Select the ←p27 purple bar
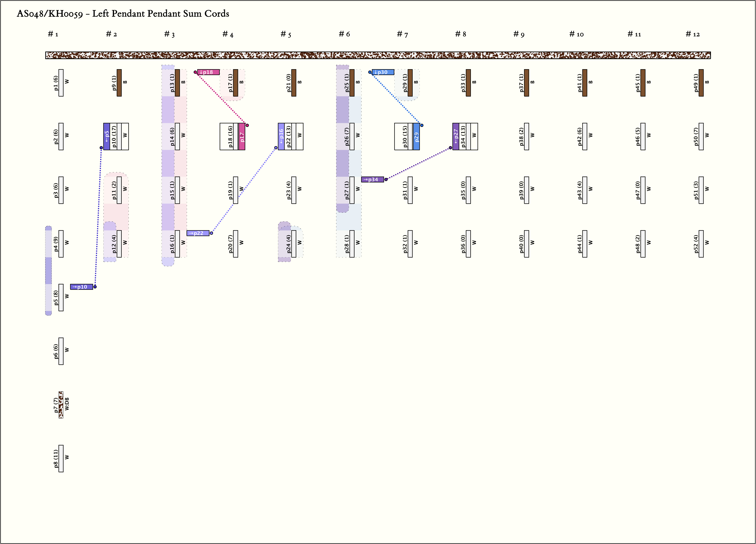Screen dimensions: 756x544 coord(456,137)
